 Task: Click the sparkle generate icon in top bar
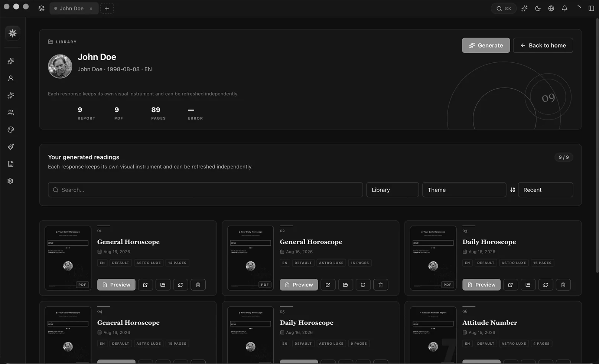pos(524,8)
